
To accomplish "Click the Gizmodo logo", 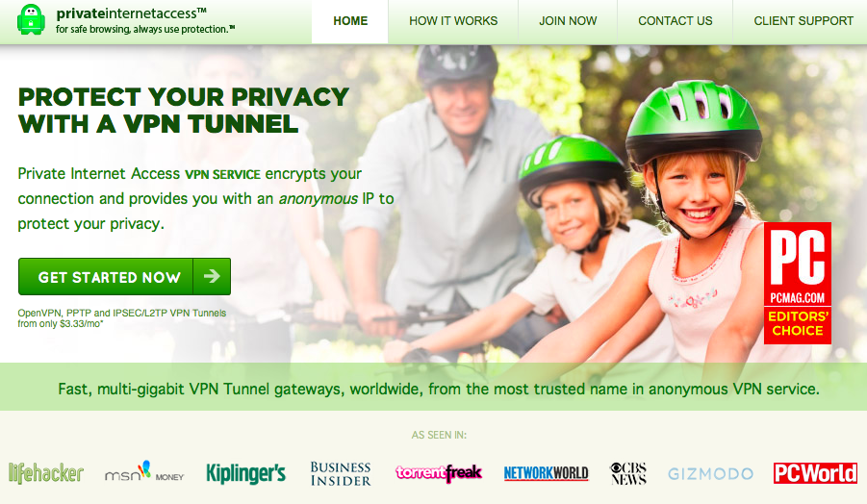I will pos(710,473).
